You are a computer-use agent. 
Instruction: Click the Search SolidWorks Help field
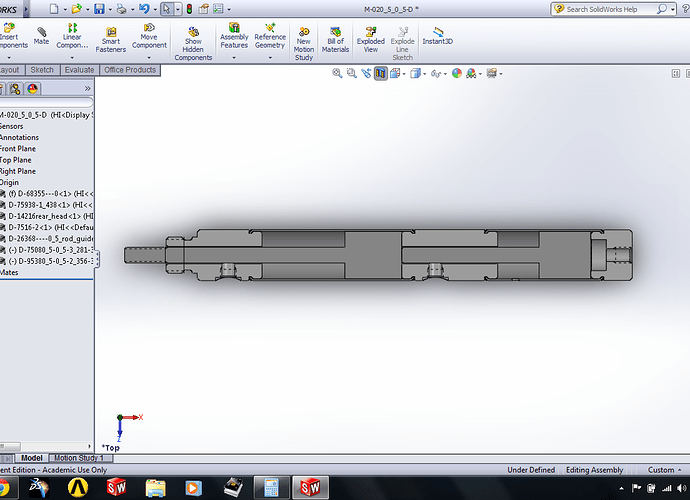pos(605,9)
